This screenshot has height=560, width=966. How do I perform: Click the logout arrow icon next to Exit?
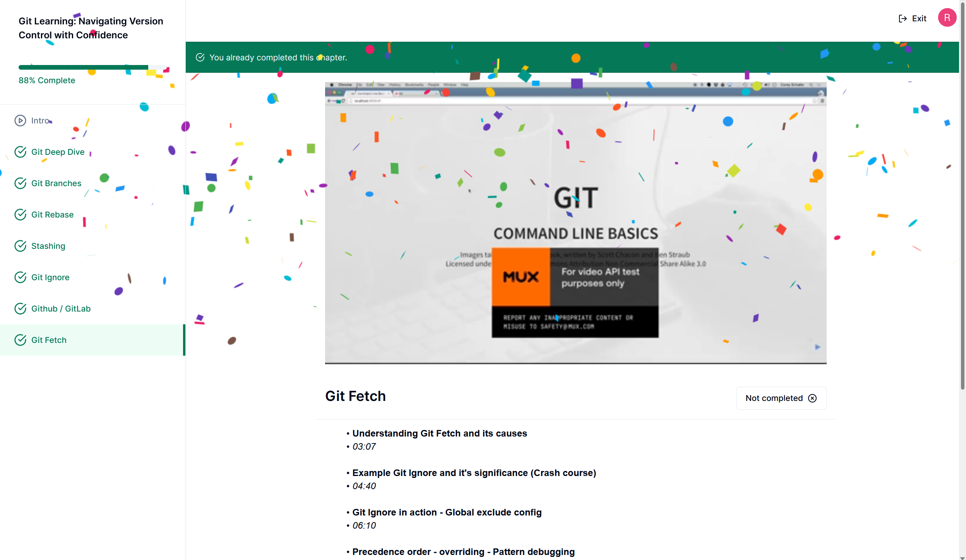(903, 19)
